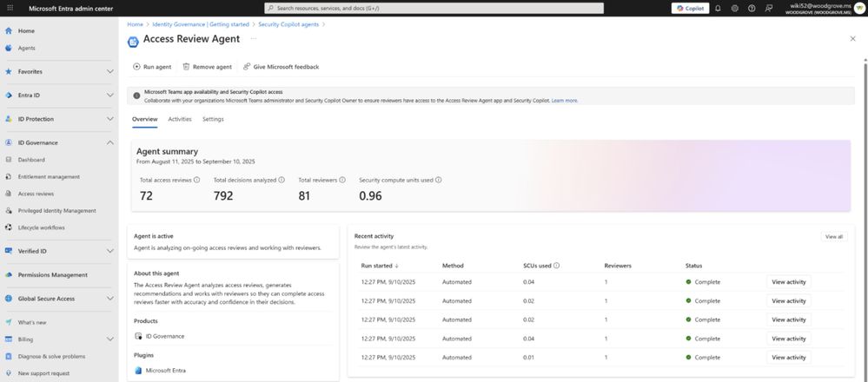Click the Favorites star icon

(9, 71)
